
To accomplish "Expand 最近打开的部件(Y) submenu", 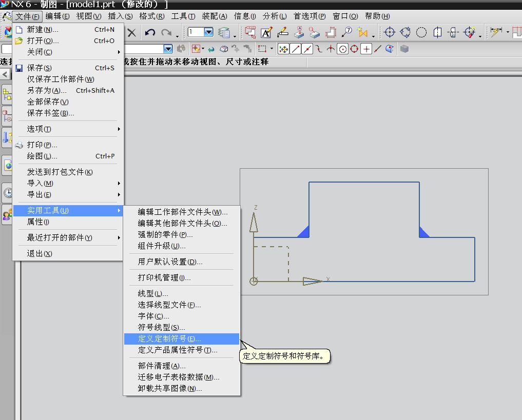I will click(x=68, y=238).
